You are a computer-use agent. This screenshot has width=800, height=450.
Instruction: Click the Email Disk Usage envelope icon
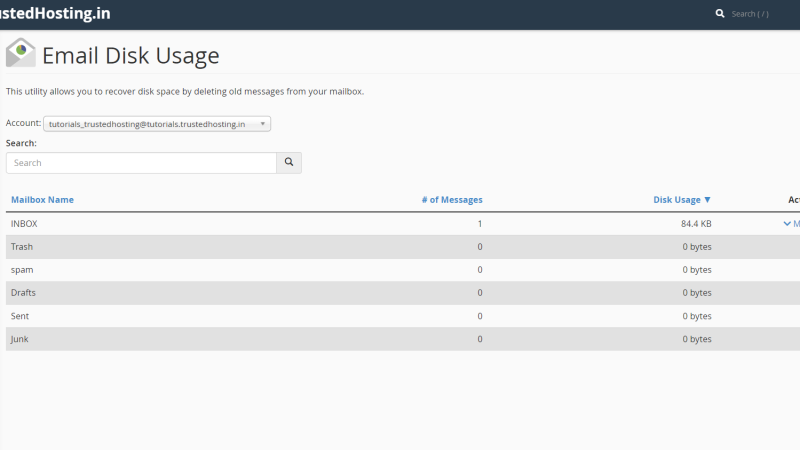coord(20,53)
